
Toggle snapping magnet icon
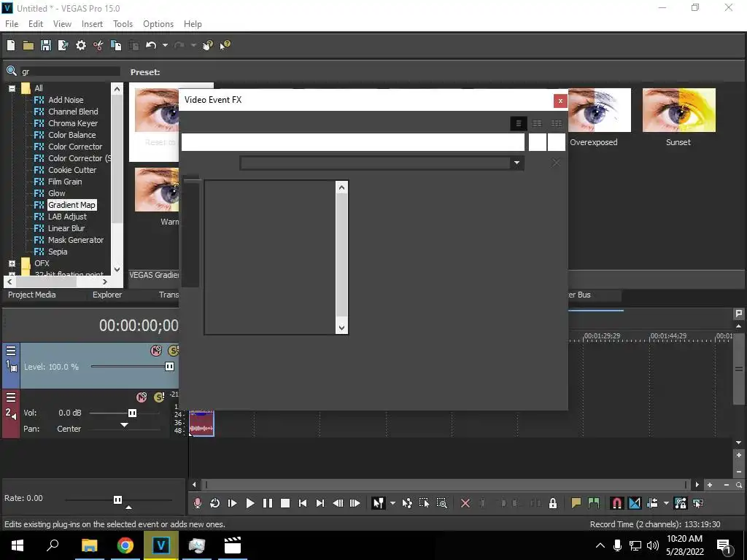[616, 503]
